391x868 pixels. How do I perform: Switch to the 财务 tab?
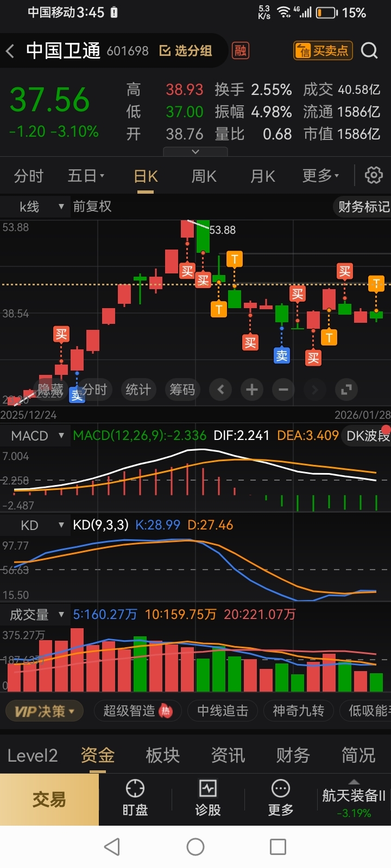[x=293, y=755]
